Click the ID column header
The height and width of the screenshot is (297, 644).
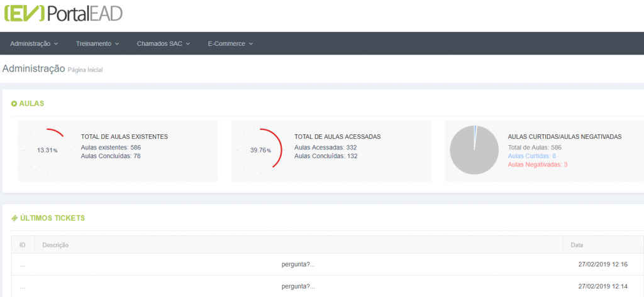(x=23, y=245)
